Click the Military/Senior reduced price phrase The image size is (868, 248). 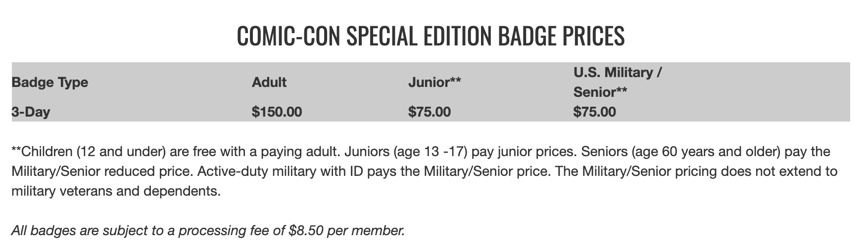102,171
